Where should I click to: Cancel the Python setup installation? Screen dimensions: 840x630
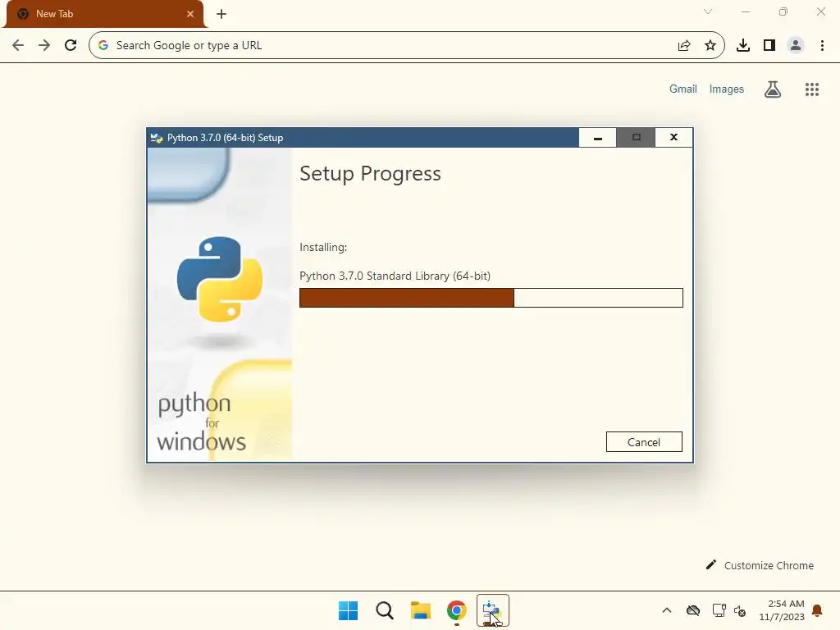click(644, 442)
